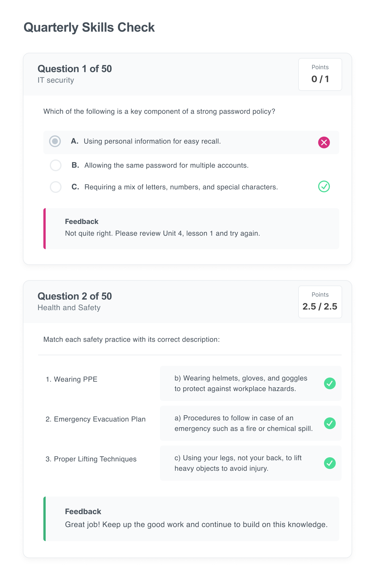Click the Quarterly Skills Check page title

coord(89,27)
